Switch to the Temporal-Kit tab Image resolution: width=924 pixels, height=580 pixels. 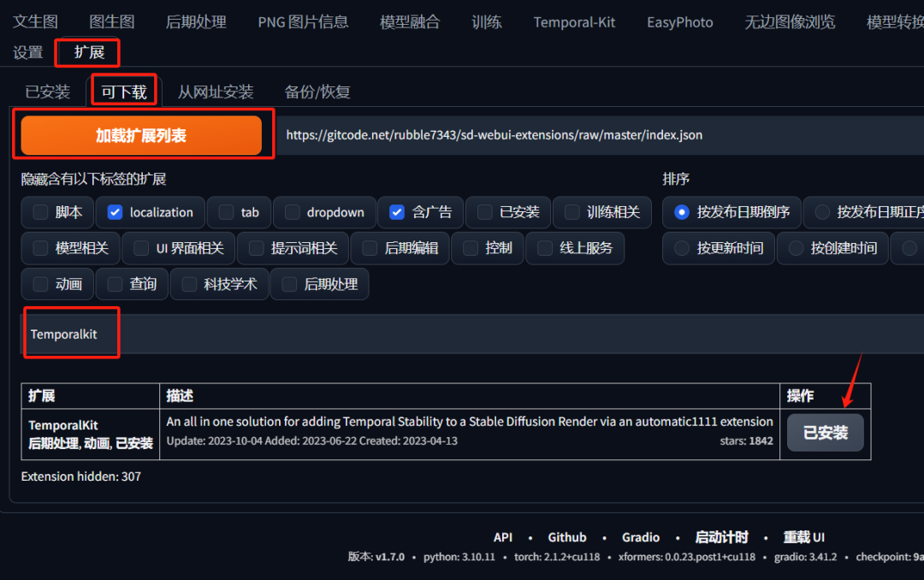coord(574,22)
